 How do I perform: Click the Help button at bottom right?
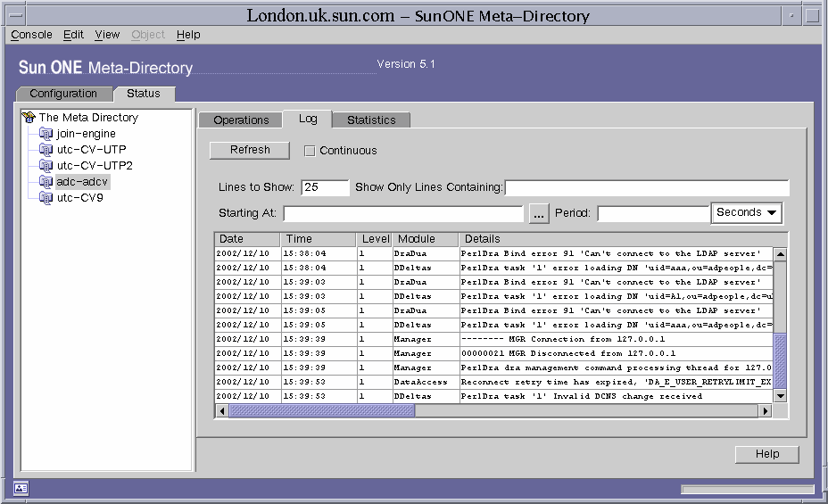(766, 454)
